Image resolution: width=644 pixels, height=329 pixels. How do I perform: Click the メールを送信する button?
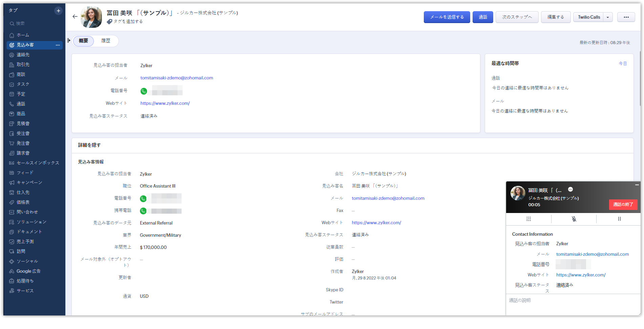(447, 17)
